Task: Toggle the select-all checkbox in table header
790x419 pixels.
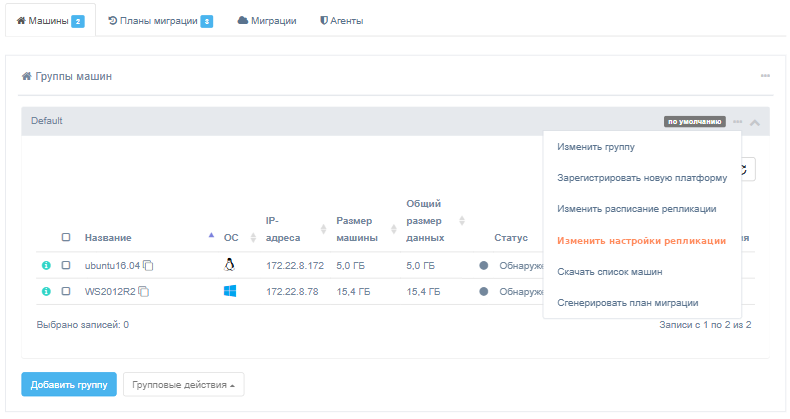Action: pyautogui.click(x=66, y=238)
